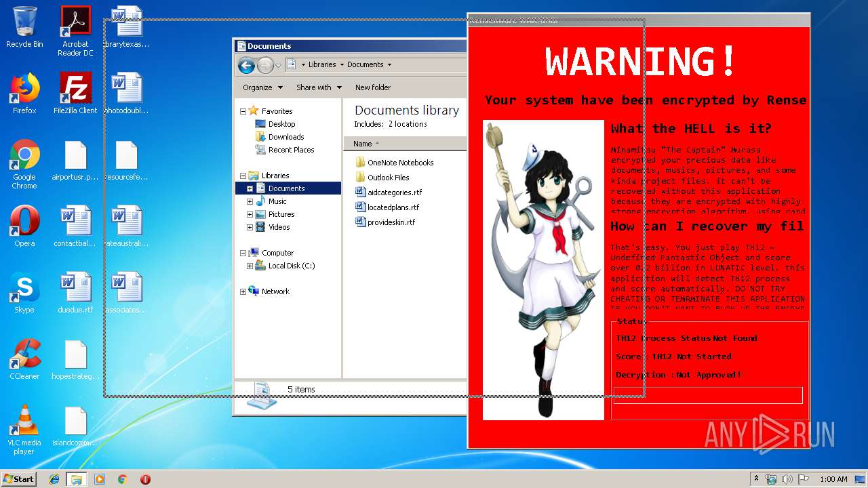The image size is (868, 488).
Task: Open Internet Explorer from taskbar
Action: 54,479
